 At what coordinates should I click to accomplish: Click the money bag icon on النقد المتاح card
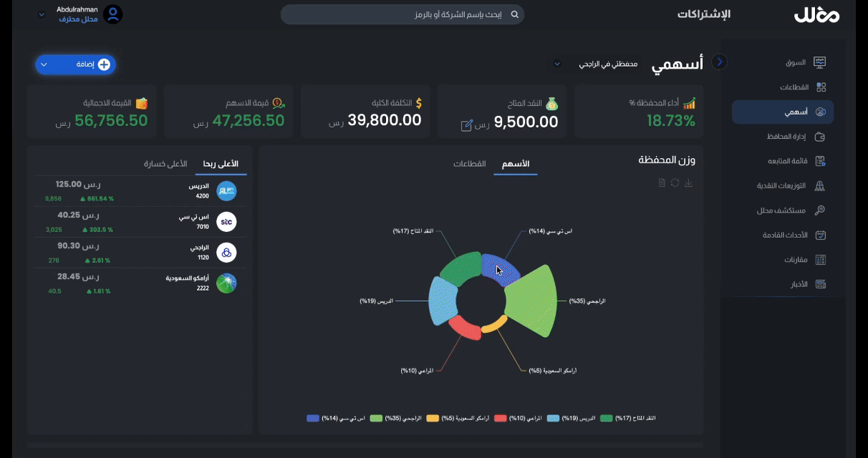click(x=551, y=104)
